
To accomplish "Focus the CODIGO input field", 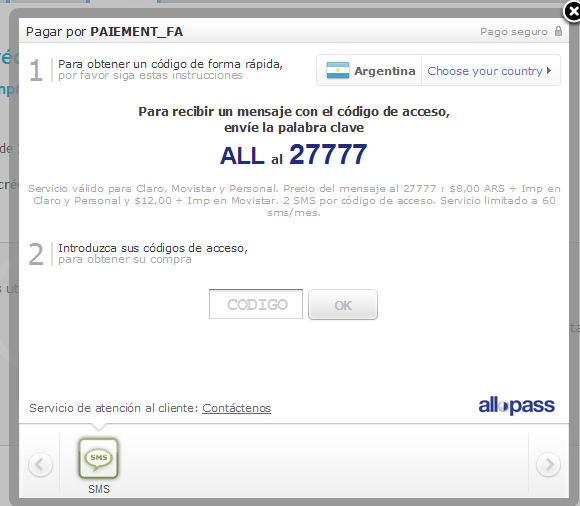I will pyautogui.click(x=256, y=304).
